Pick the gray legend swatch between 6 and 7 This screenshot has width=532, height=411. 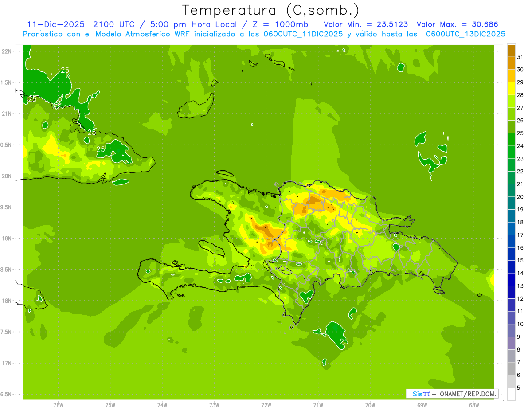(x=511, y=368)
